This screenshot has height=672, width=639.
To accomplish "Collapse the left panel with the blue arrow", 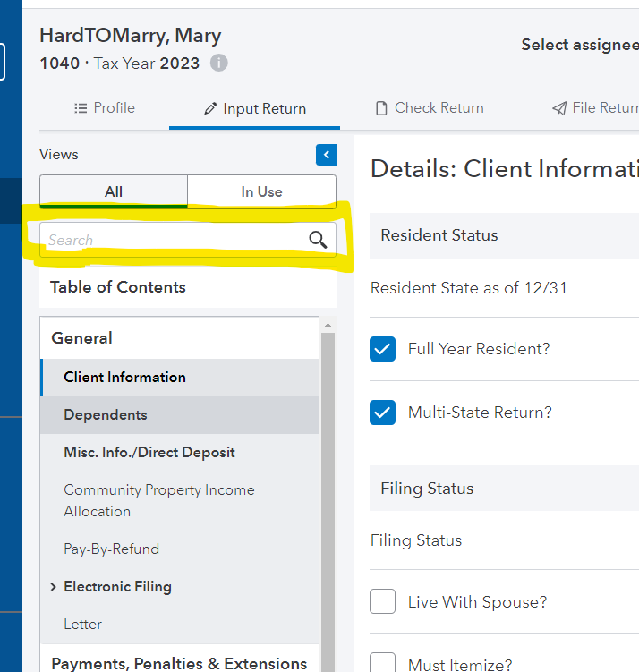I will [x=326, y=155].
